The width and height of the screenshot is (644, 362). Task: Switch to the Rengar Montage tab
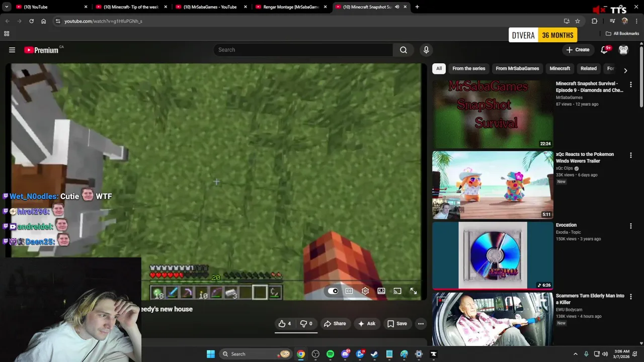(x=291, y=7)
